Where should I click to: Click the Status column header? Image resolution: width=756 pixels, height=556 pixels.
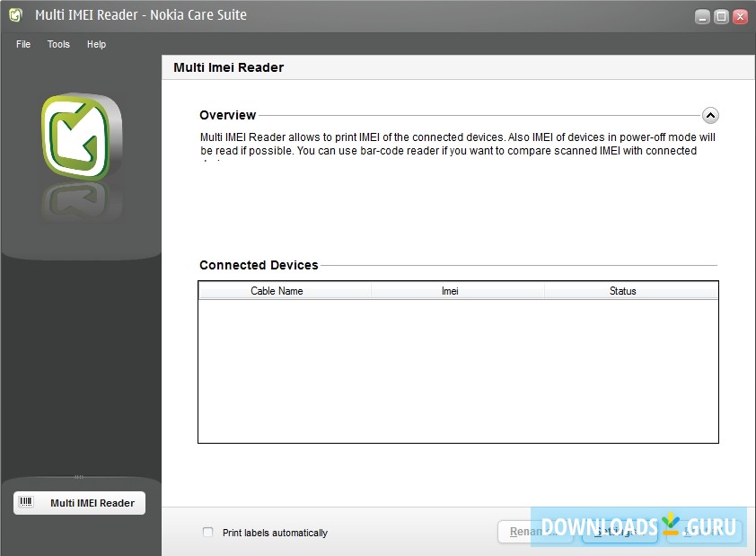pos(622,291)
